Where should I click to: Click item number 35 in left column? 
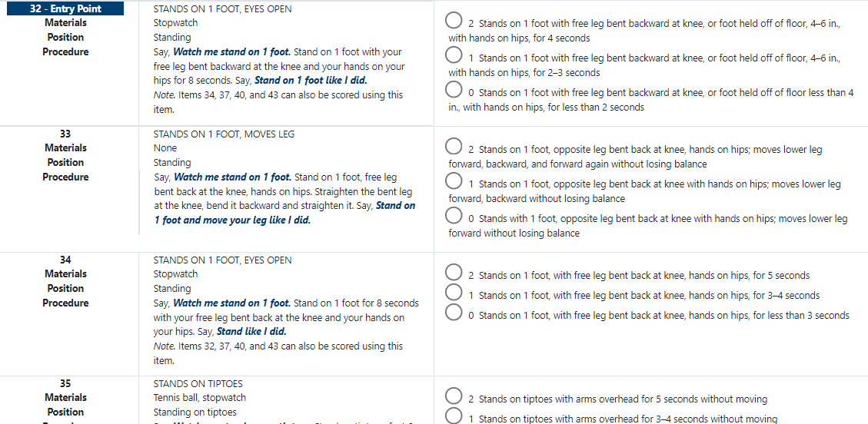point(65,383)
